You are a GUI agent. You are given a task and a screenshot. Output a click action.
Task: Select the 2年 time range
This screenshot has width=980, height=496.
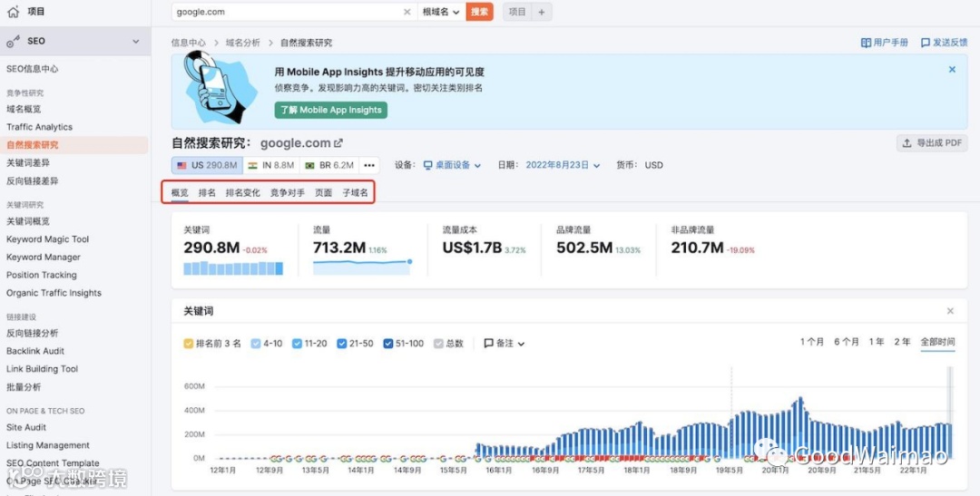902,343
